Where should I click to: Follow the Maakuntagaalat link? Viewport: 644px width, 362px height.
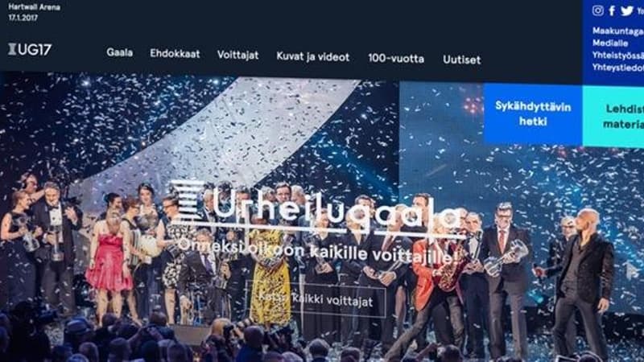point(617,31)
